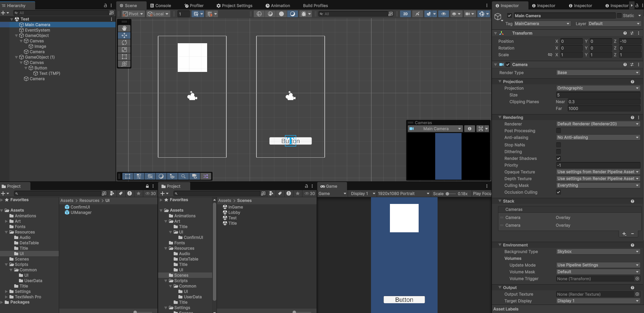This screenshot has width=644, height=313.
Task: Uncheck Occlusion Culling checkbox
Action: pyautogui.click(x=559, y=192)
